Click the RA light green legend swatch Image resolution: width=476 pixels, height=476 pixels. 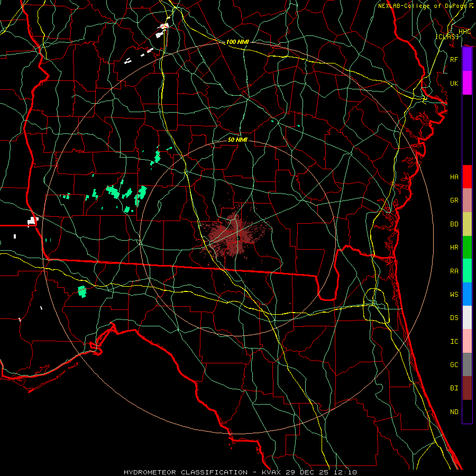click(467, 271)
